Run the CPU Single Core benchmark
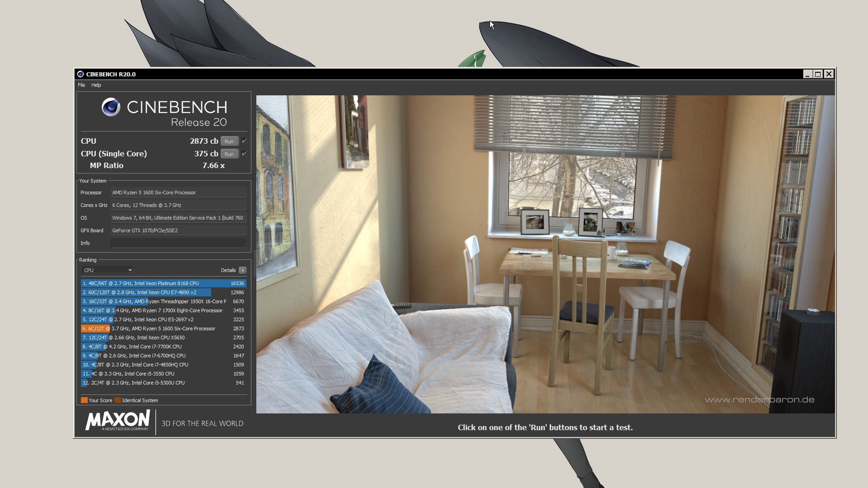 pyautogui.click(x=229, y=154)
